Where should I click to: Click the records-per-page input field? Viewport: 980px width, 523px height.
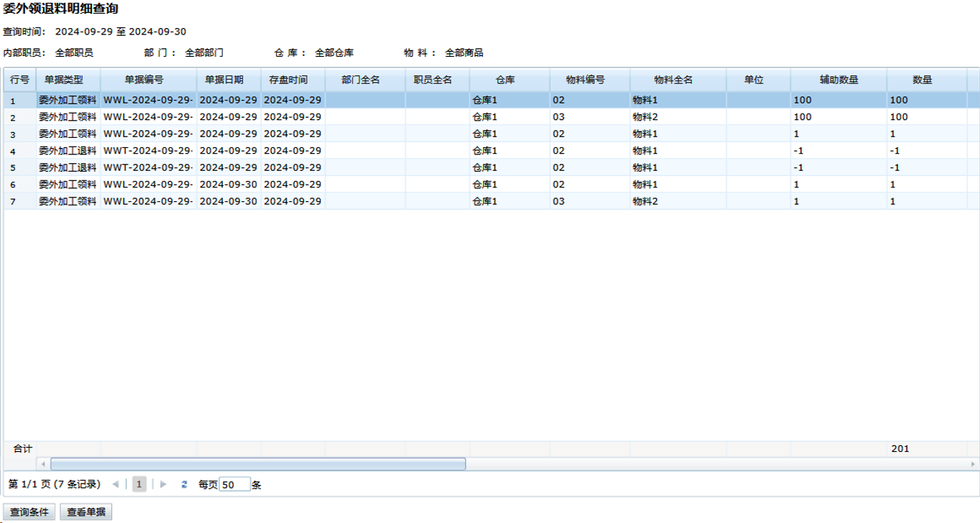tap(234, 485)
